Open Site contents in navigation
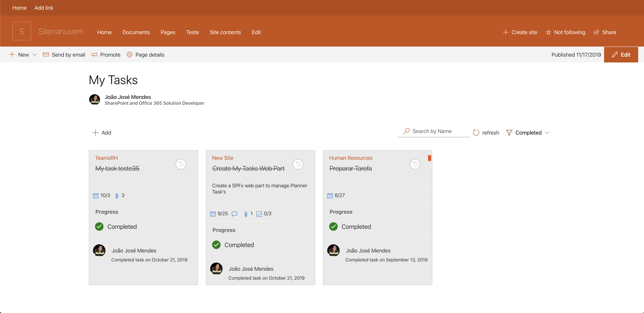The height and width of the screenshot is (313, 644). click(x=225, y=32)
